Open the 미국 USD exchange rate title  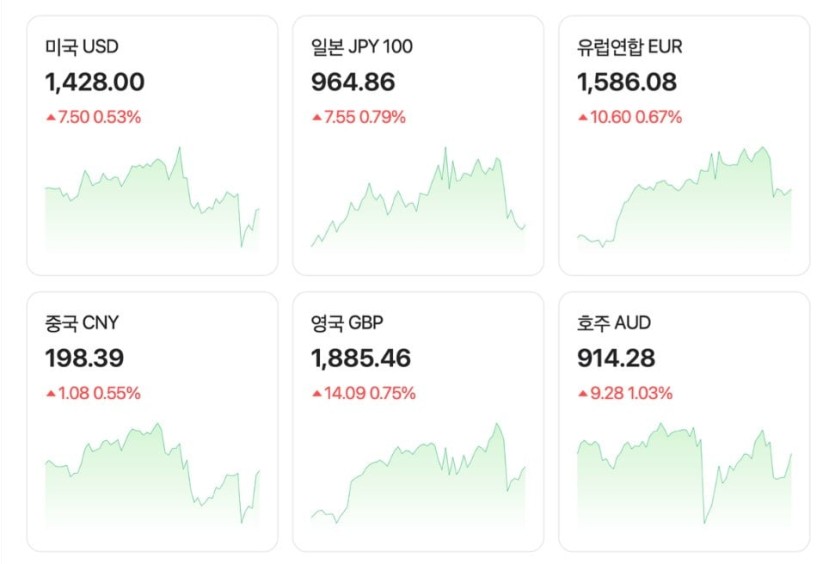tap(82, 47)
